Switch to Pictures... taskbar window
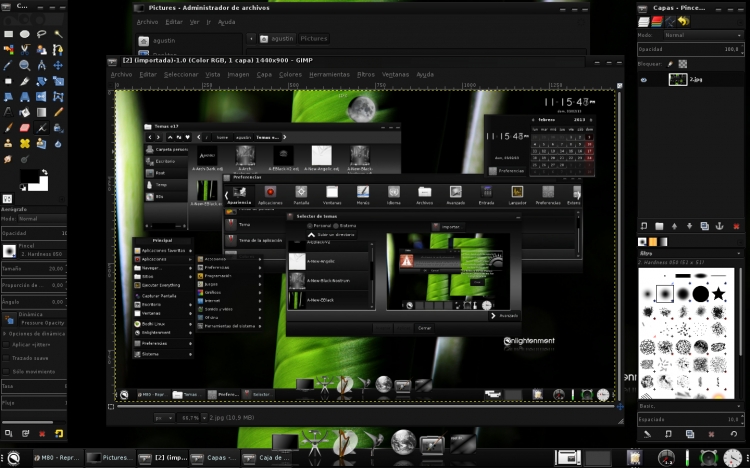The height and width of the screenshot is (468, 750). [110, 458]
